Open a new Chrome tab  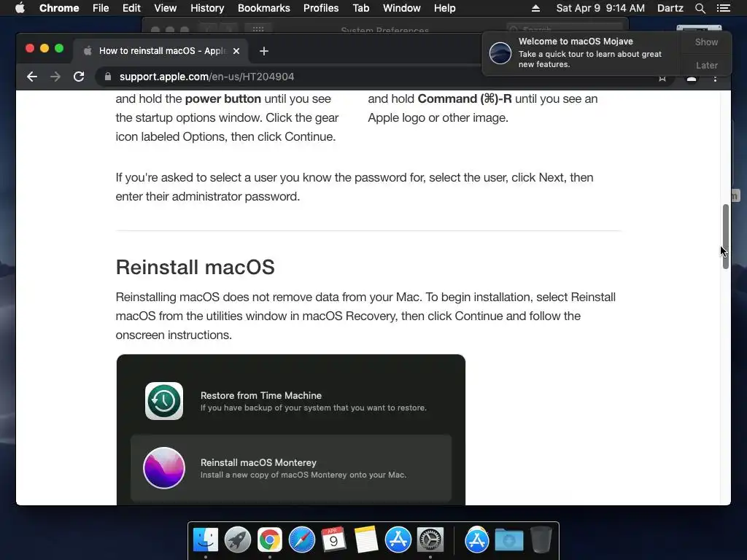tap(264, 51)
